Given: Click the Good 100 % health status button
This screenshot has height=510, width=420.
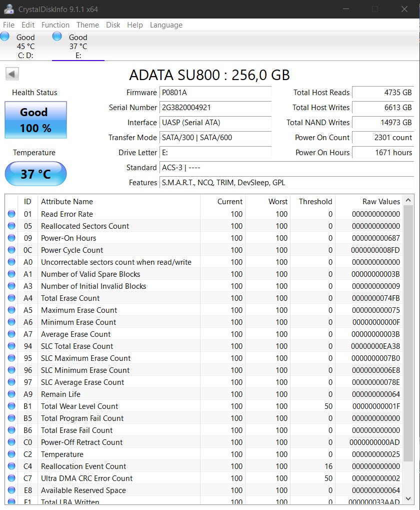Looking at the screenshot, I should [x=35, y=120].
